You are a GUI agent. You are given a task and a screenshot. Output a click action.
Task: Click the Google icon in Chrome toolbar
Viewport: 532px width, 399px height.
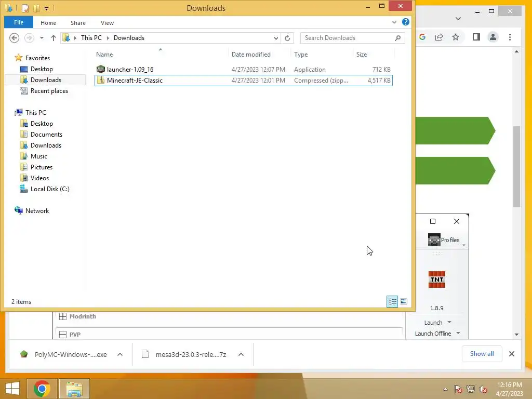422,37
